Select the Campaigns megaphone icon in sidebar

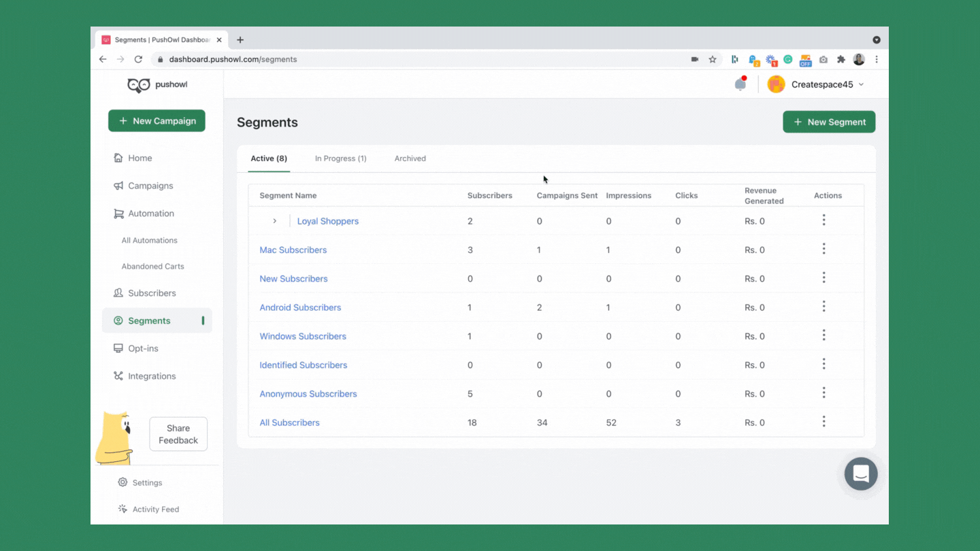(x=119, y=185)
